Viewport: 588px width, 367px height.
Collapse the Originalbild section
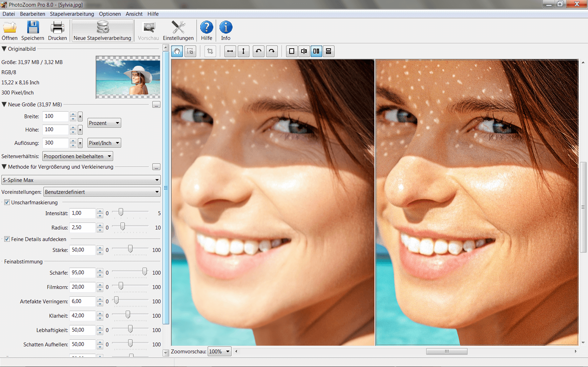click(4, 49)
